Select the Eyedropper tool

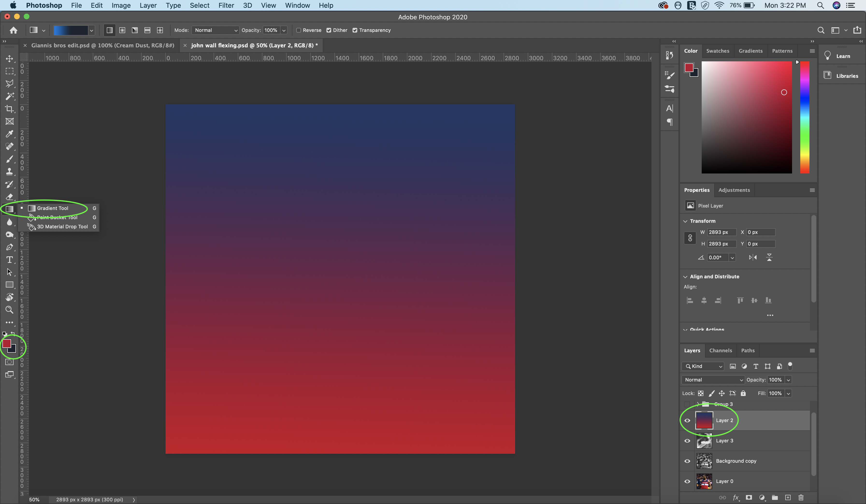pos(9,133)
